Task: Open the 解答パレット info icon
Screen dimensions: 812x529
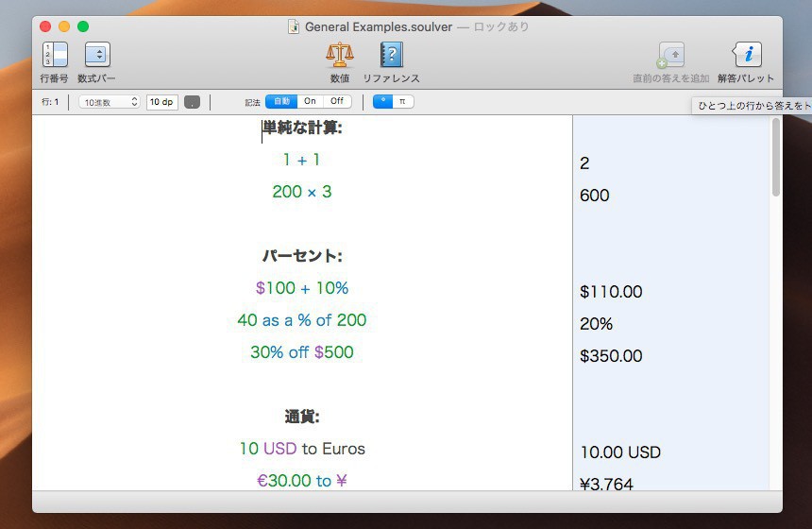Action: coord(747,55)
